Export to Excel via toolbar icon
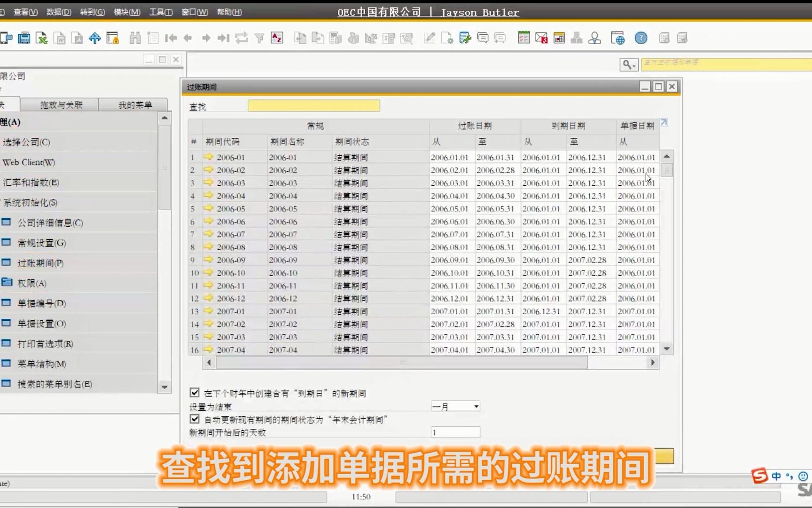The height and width of the screenshot is (508, 812). (x=41, y=38)
